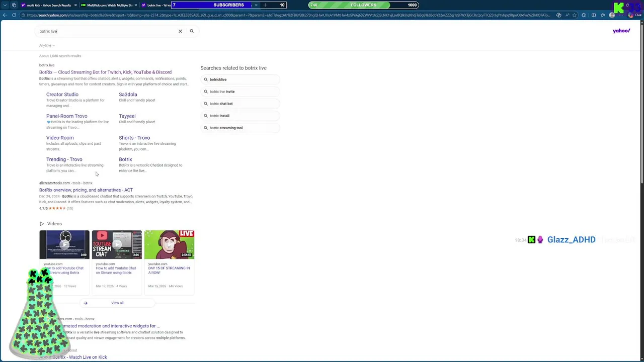Open the browser workspaces icon
Screen dimensions: 644x362
[14, 5]
